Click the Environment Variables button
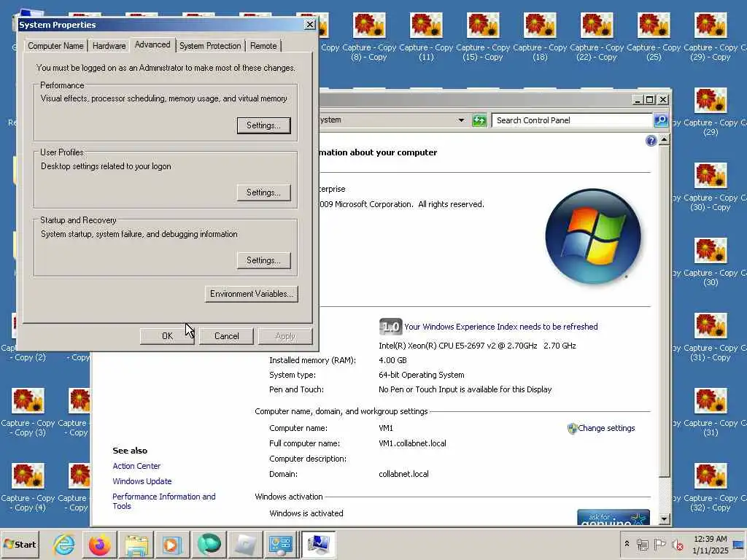Viewport: 747px width, 560px height. point(252,294)
